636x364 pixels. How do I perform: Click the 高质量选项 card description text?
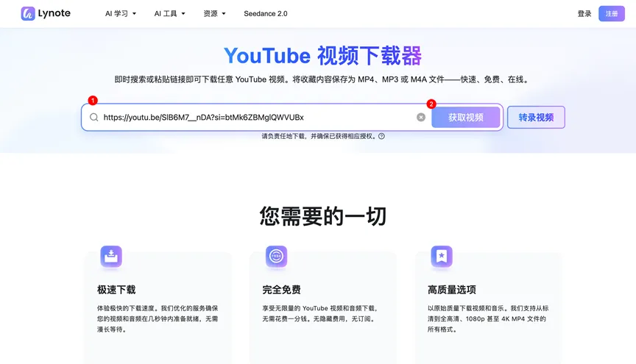pyautogui.click(x=488, y=318)
